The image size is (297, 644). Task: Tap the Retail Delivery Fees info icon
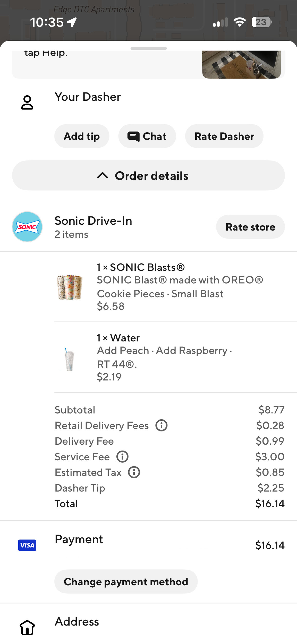(x=162, y=425)
